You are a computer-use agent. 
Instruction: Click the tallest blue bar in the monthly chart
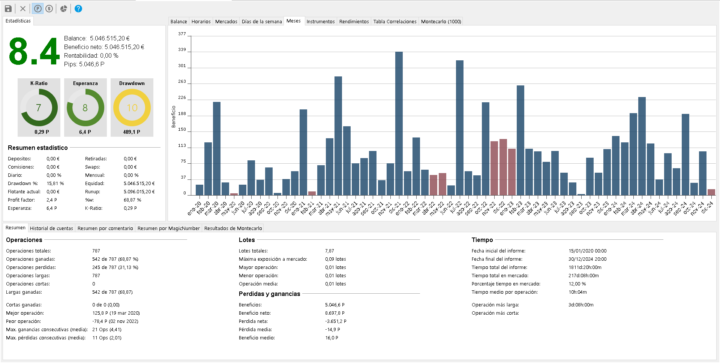[x=399, y=123]
